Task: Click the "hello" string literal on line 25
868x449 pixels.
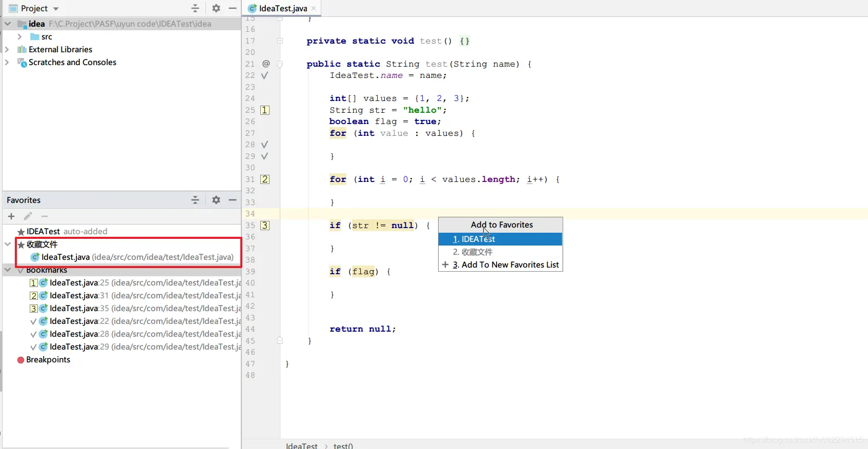Action: pyautogui.click(x=422, y=110)
